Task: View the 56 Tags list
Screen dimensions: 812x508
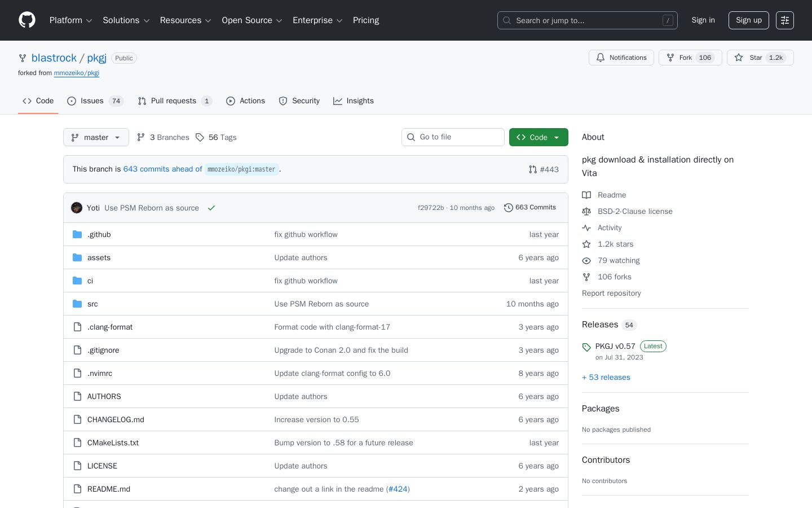Action: pyautogui.click(x=216, y=137)
